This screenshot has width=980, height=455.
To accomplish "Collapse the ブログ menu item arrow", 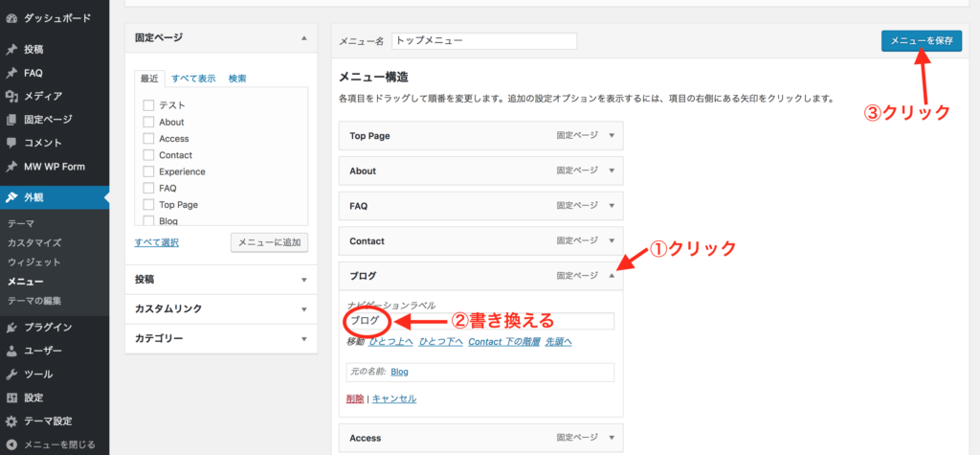I will point(612,276).
